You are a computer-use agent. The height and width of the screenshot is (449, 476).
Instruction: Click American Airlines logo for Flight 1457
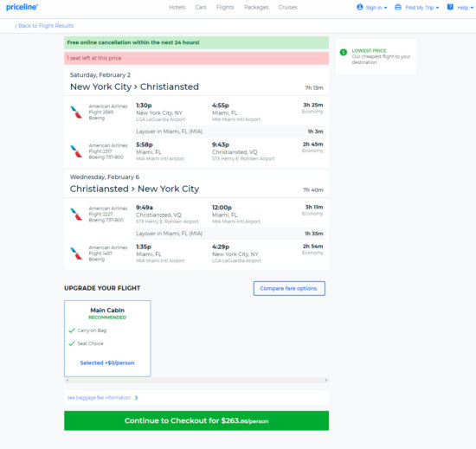76,253
